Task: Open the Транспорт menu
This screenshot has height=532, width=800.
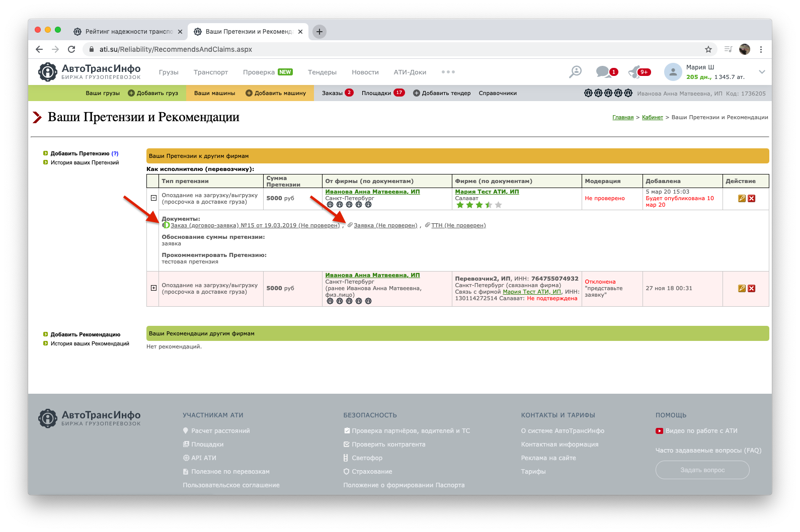Action: click(211, 72)
